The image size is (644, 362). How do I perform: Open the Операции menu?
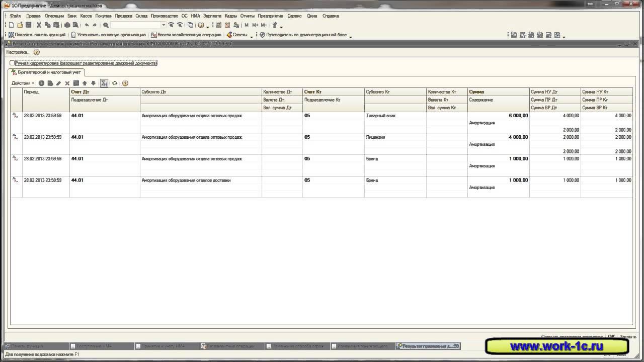pos(54,16)
